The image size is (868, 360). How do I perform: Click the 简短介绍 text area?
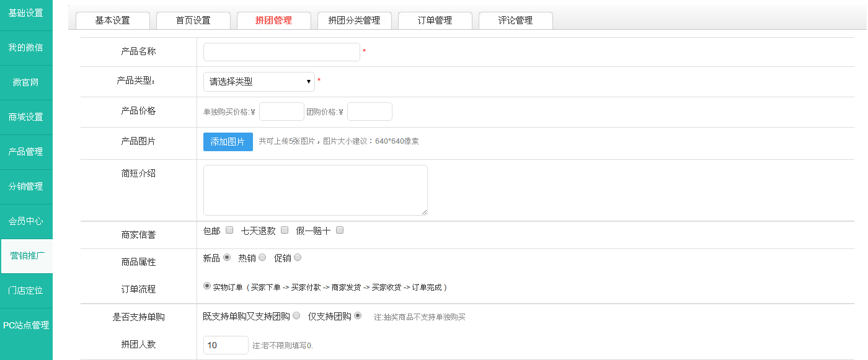point(315,190)
